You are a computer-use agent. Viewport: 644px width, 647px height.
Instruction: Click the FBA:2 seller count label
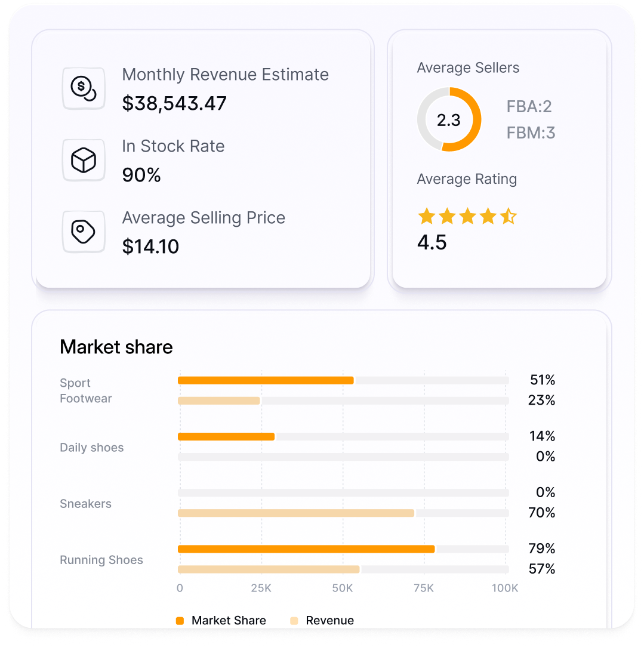529,107
